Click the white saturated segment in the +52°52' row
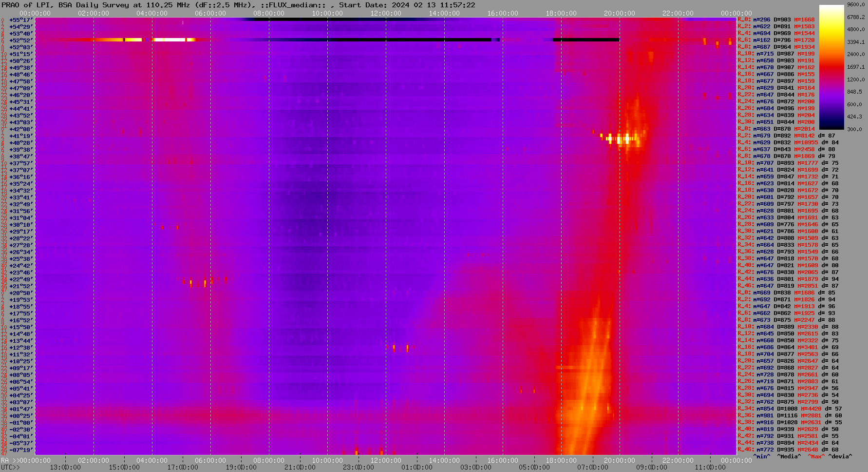Screen dimensions: 868x472 [x=170, y=39]
